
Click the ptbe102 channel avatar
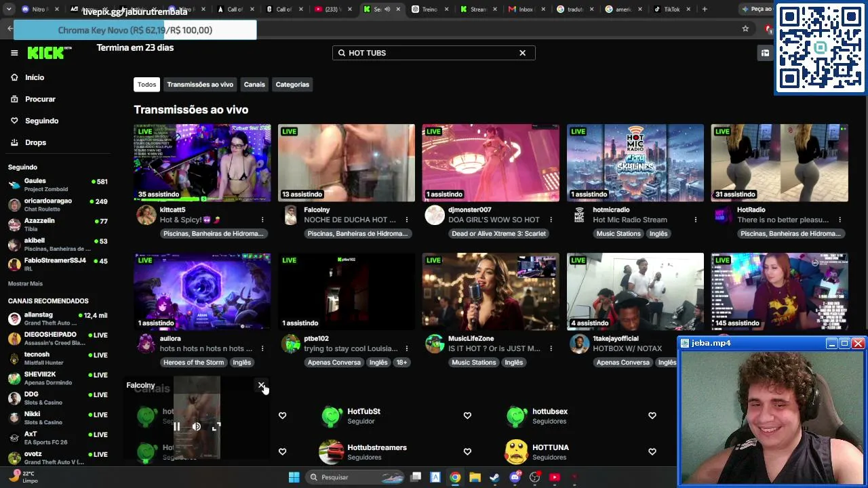click(290, 344)
